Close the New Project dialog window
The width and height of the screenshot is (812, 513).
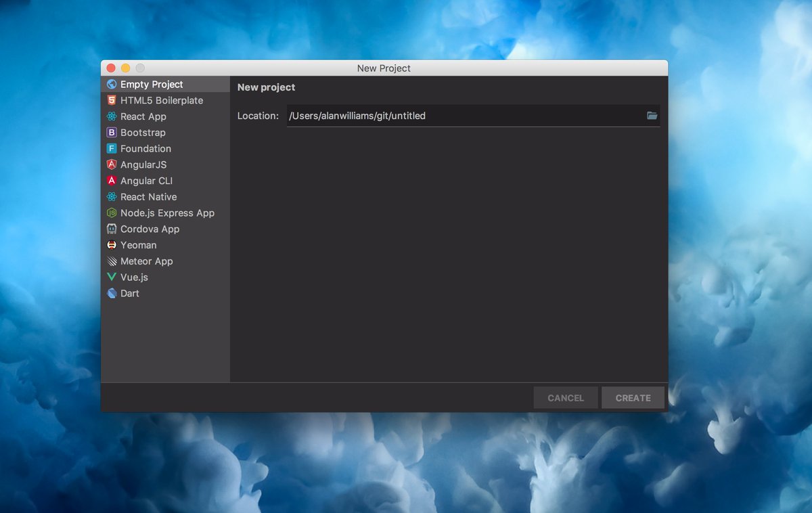pyautogui.click(x=111, y=68)
